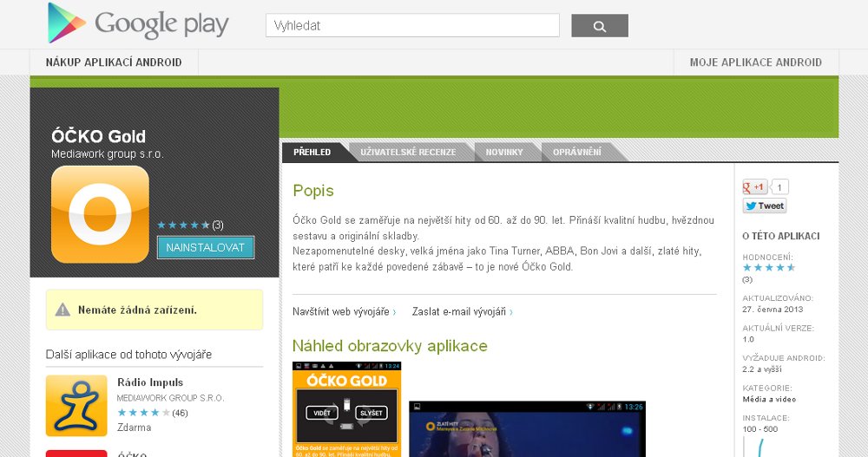Click Mediawork group s.r.o. developer name

click(x=108, y=153)
